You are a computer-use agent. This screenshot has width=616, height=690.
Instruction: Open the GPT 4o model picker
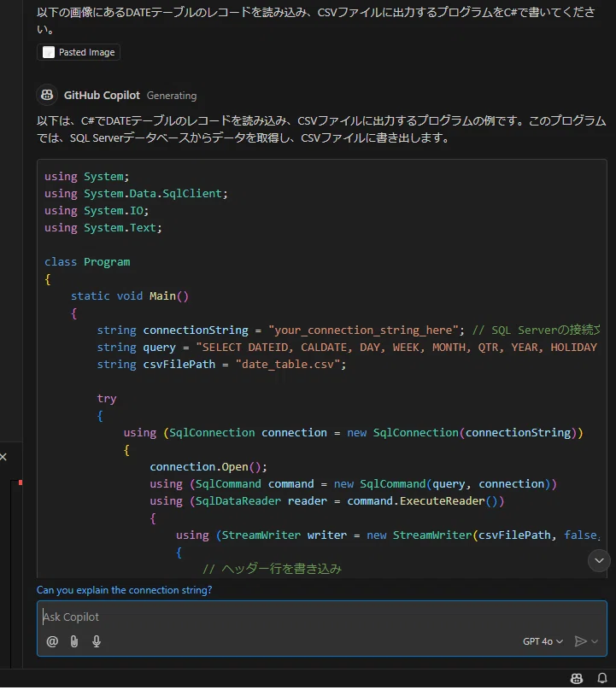[x=543, y=641]
